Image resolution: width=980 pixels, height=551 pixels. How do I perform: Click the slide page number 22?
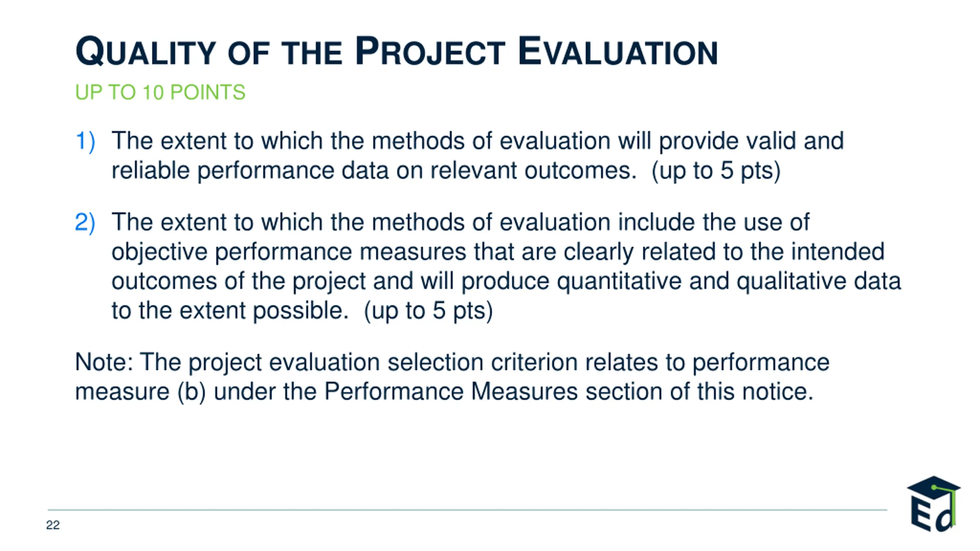(x=53, y=525)
